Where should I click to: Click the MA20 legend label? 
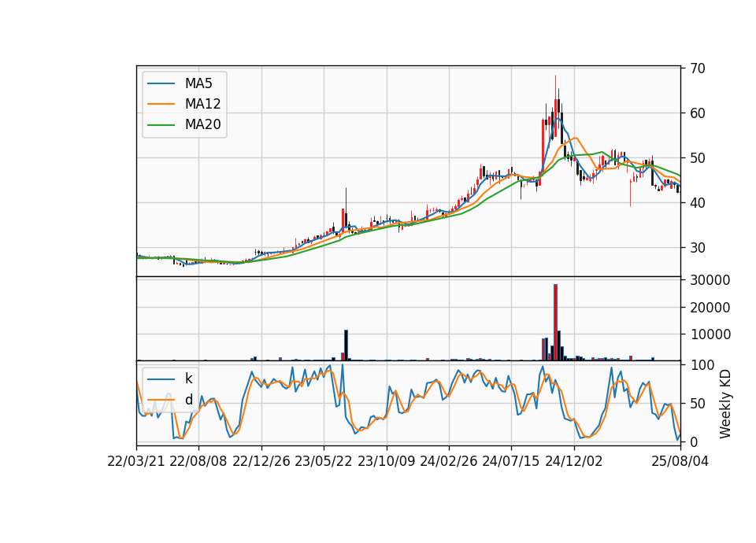(x=202, y=125)
